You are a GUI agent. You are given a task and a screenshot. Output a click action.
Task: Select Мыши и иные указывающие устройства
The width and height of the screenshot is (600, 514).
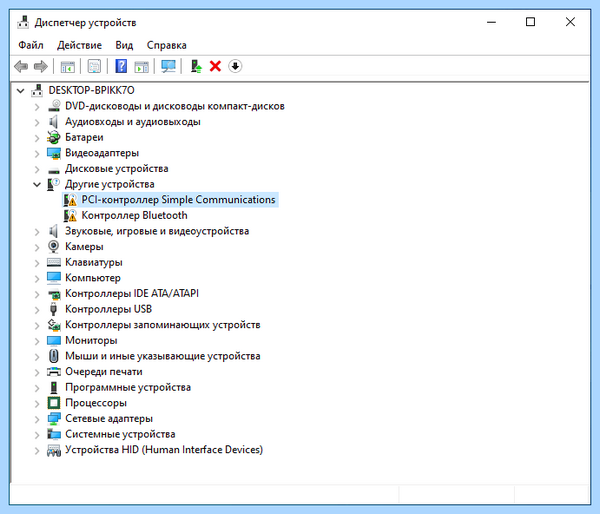pyautogui.click(x=163, y=356)
